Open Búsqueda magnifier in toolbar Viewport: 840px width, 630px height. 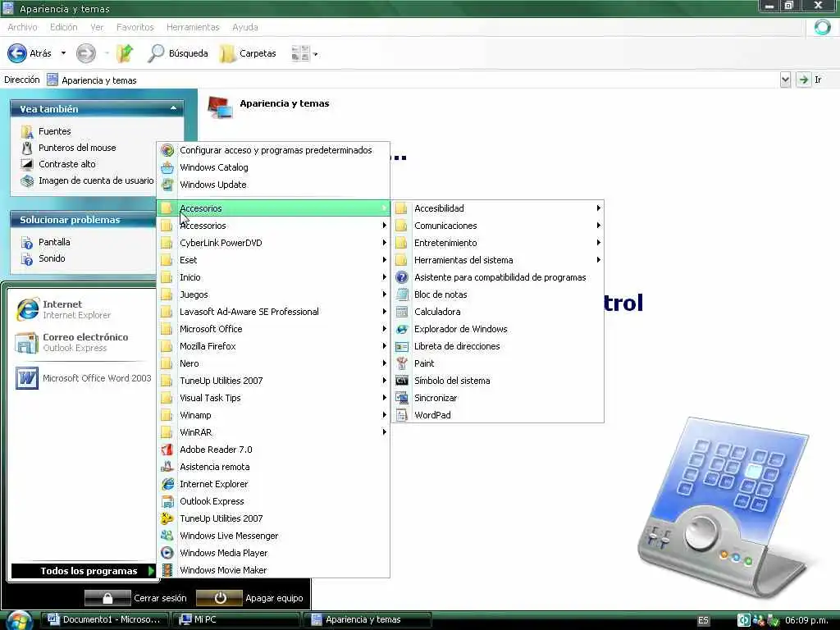pos(178,53)
